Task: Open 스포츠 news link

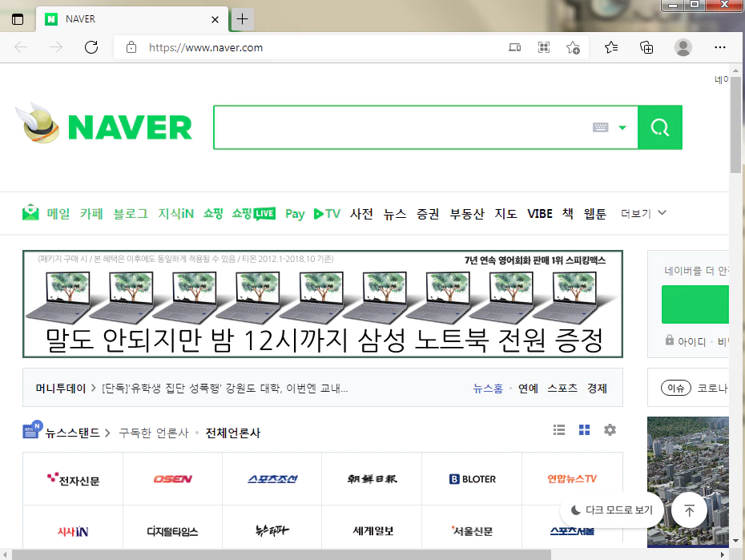Action: point(562,388)
